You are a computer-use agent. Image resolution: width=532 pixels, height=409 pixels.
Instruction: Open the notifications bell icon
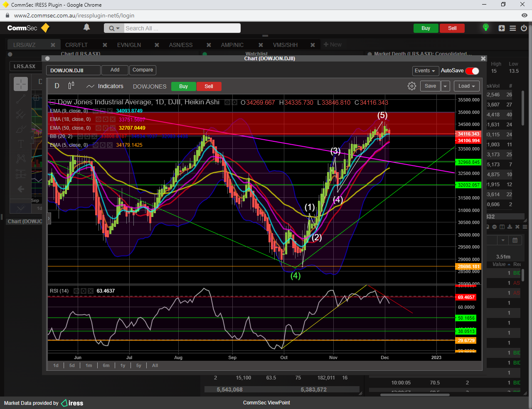(x=86, y=27)
